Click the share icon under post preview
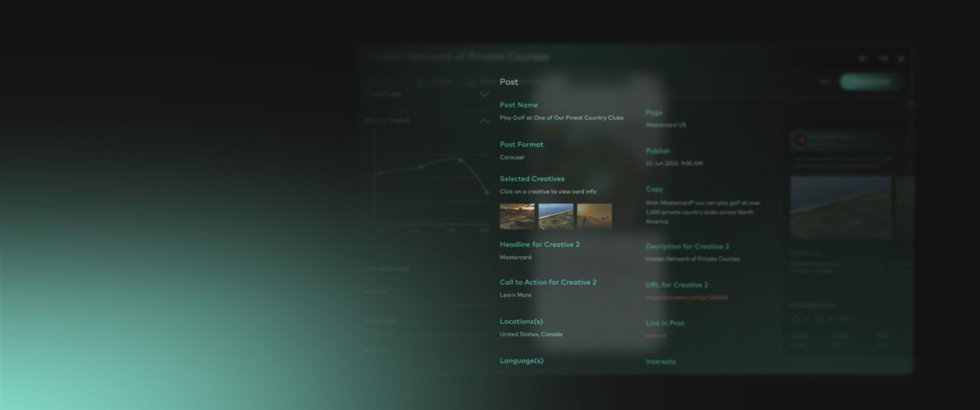The width and height of the screenshot is (980, 410). [843, 319]
